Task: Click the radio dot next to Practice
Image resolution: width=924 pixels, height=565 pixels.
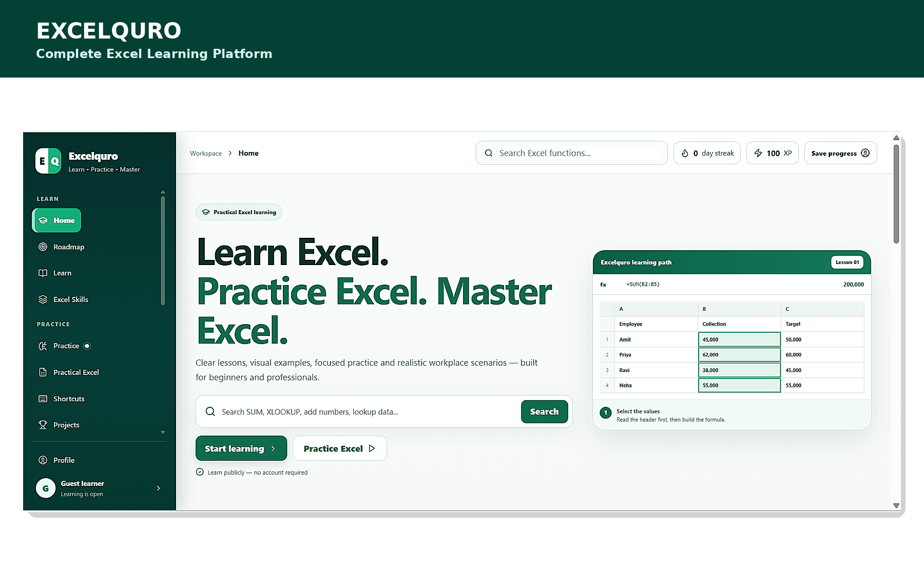Action: pos(87,346)
